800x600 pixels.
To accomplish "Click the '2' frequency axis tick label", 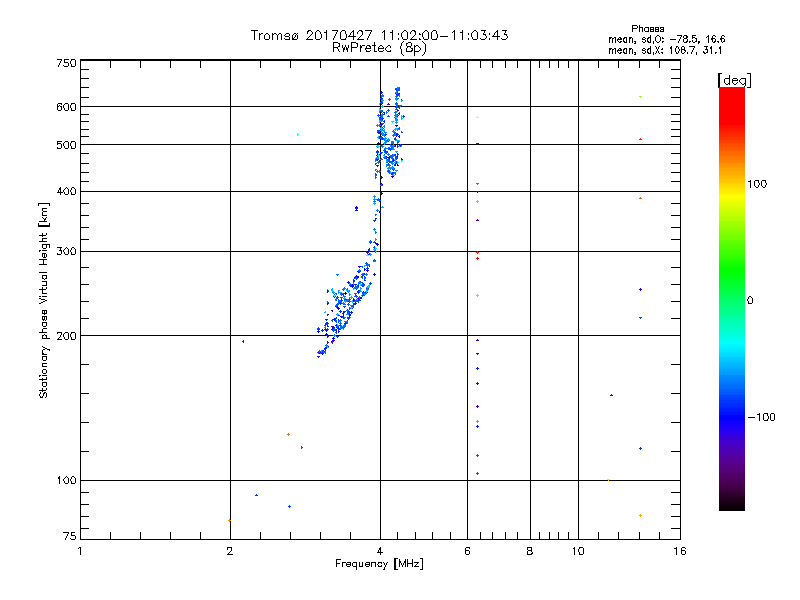I will [230, 551].
